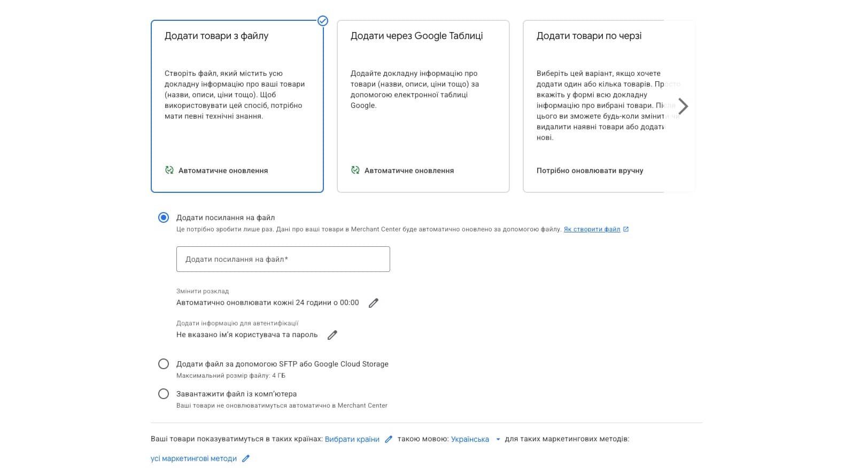Click the pencil icon next to update schedule

click(x=374, y=303)
